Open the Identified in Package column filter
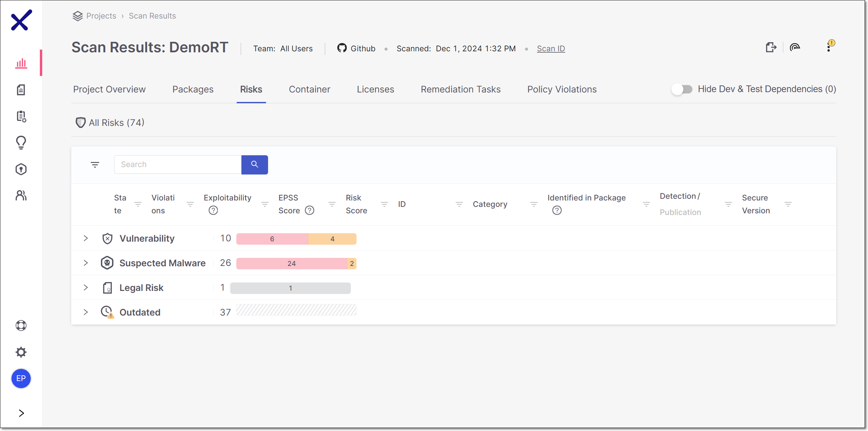 646,204
